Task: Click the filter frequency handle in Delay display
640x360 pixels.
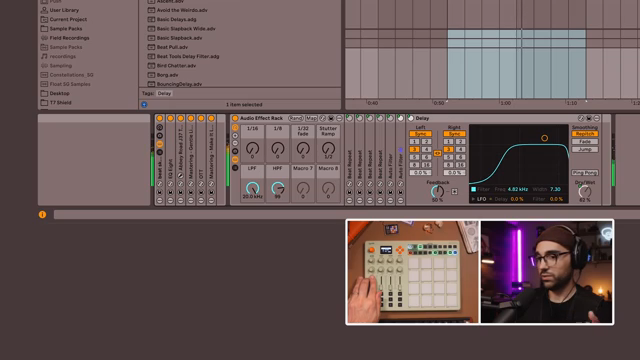Action: coord(544,138)
